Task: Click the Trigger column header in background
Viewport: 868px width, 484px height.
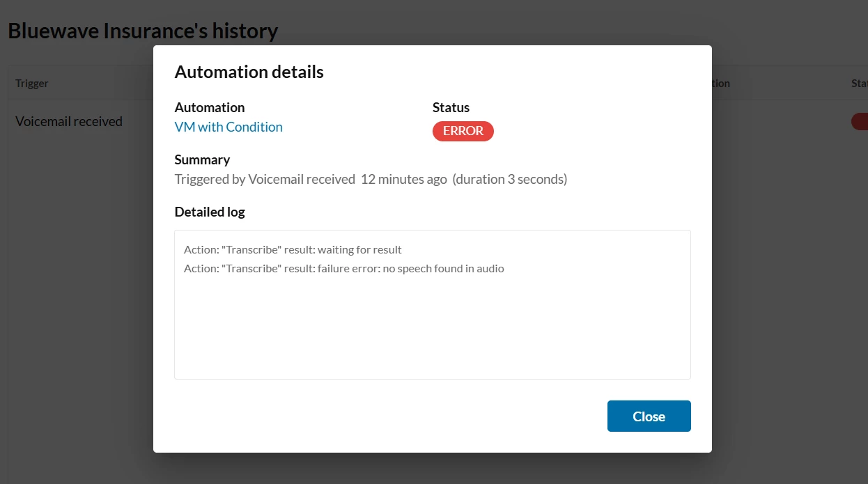Action: tap(32, 84)
